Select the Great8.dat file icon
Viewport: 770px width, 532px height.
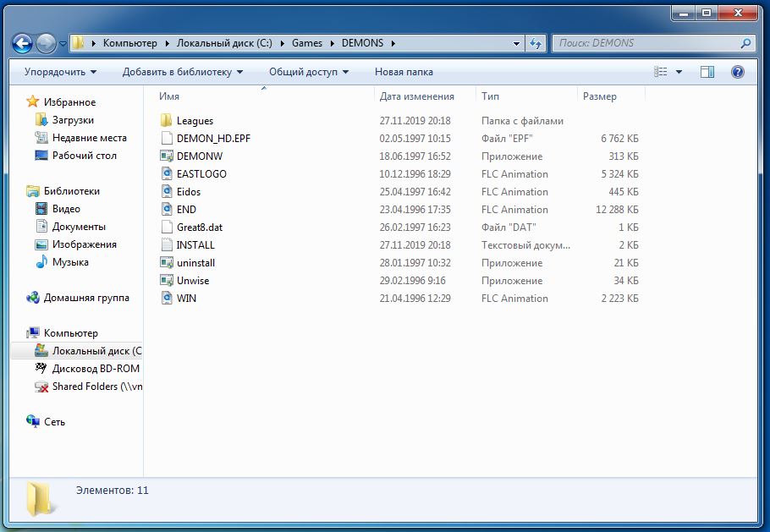pos(167,227)
